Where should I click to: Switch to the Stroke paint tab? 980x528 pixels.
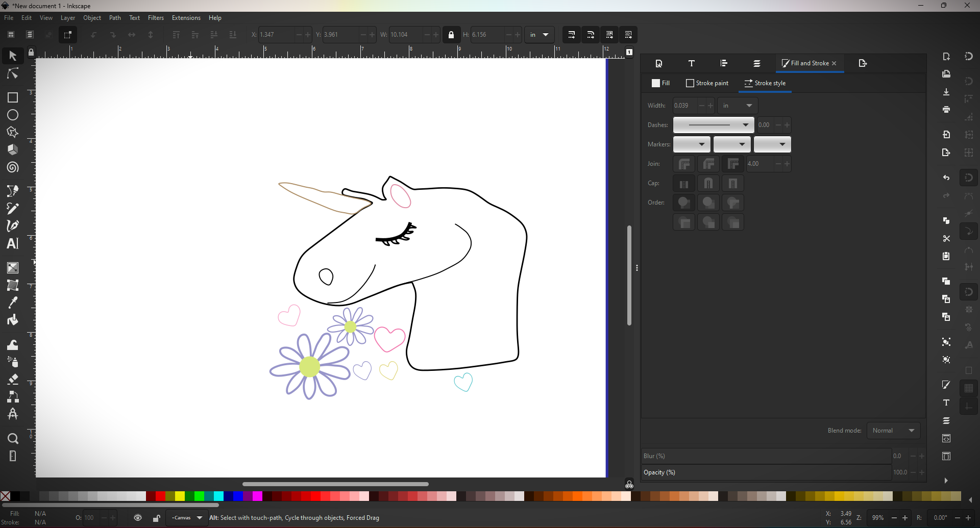point(707,83)
